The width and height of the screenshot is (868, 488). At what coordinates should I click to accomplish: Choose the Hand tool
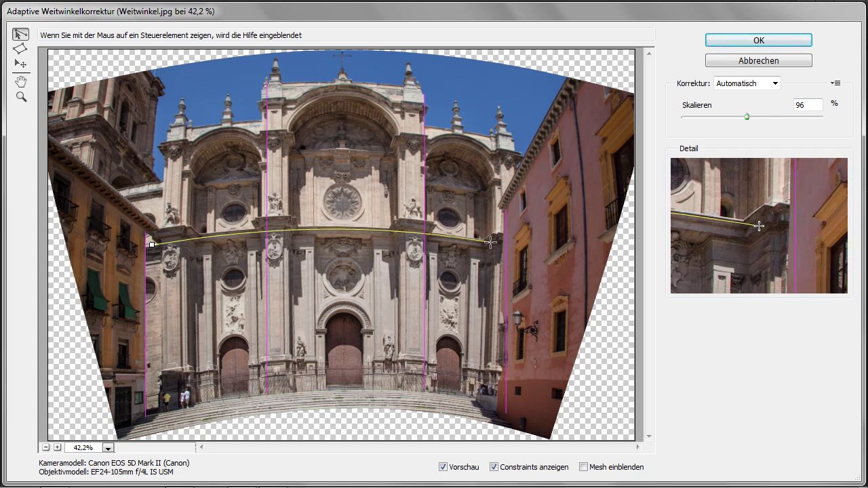point(21,82)
